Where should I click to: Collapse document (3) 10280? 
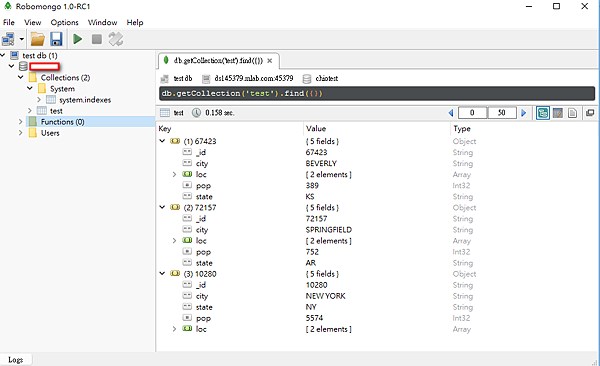(x=162, y=273)
